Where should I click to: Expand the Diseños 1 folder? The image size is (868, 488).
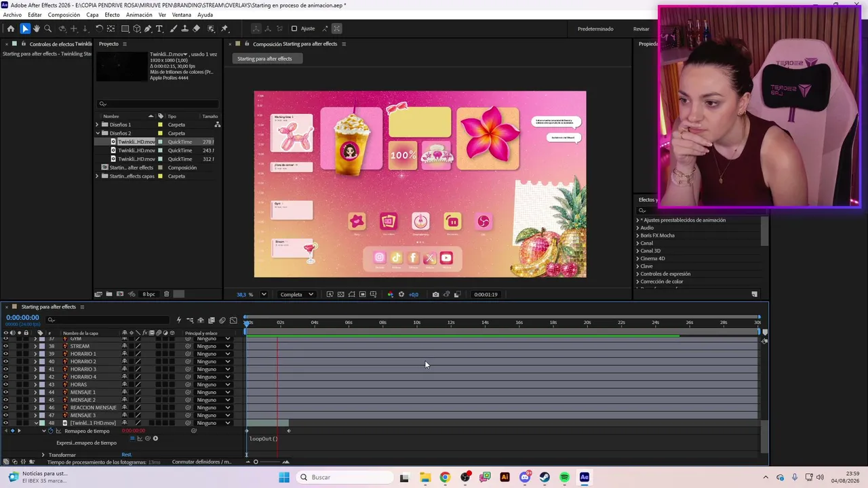click(x=97, y=125)
